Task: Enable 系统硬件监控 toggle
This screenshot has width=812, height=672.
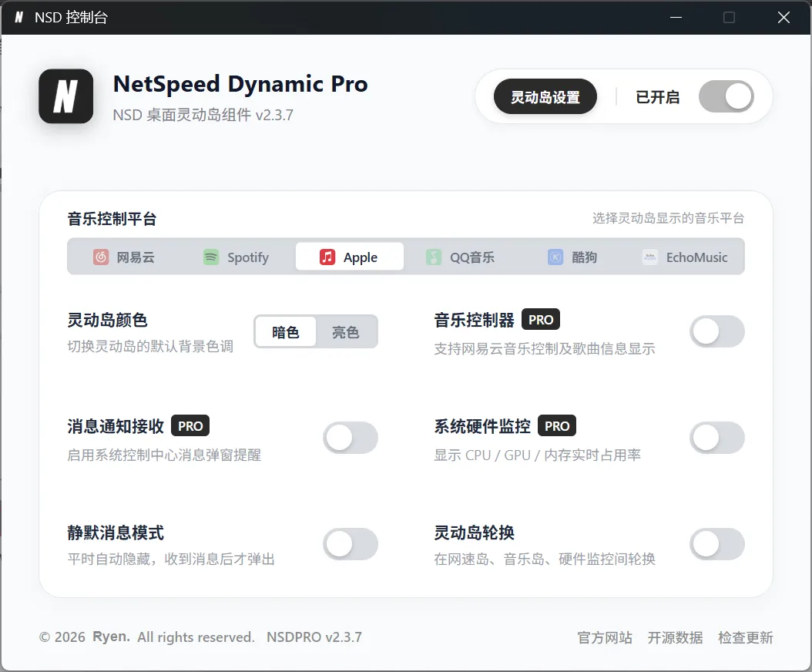Action: (x=716, y=438)
